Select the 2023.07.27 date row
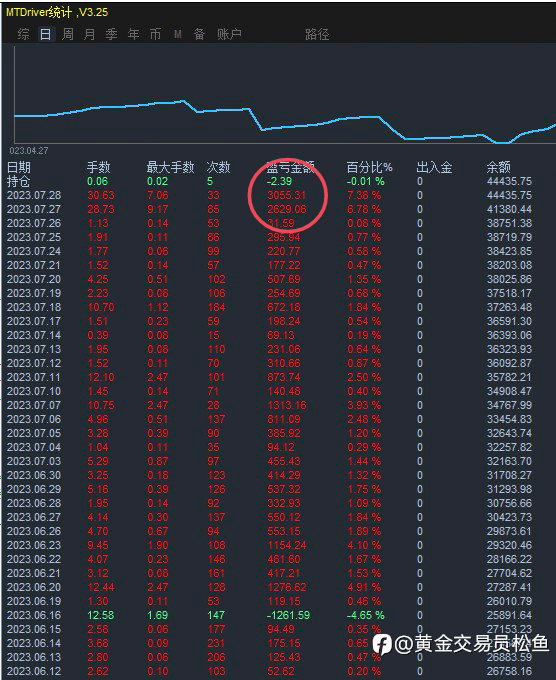The height and width of the screenshot is (680, 556). pos(34,209)
